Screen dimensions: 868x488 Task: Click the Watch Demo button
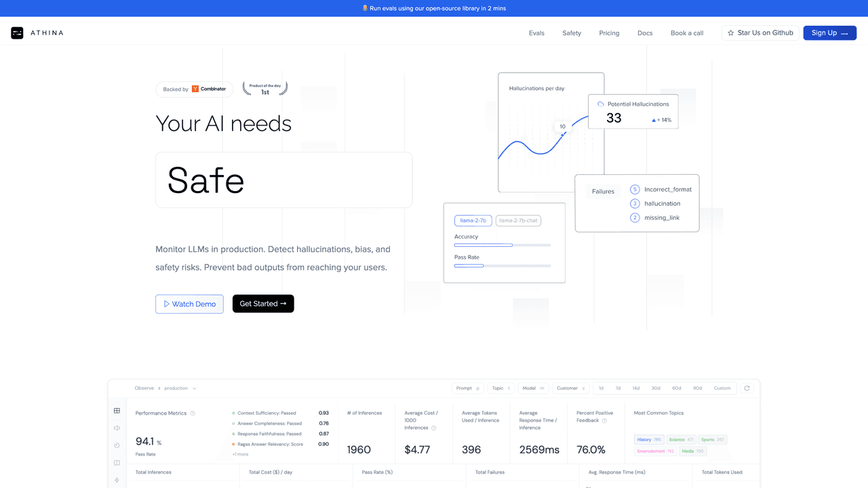tap(189, 304)
